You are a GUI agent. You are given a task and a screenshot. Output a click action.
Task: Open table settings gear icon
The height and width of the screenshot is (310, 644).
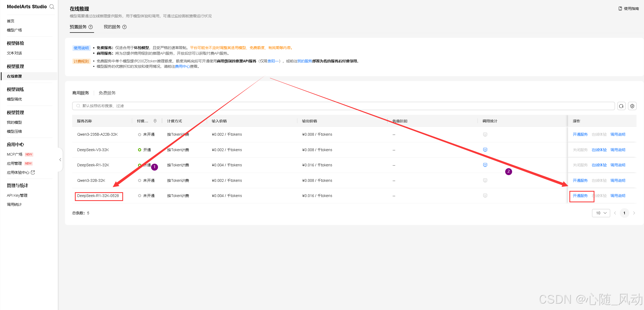[632, 106]
